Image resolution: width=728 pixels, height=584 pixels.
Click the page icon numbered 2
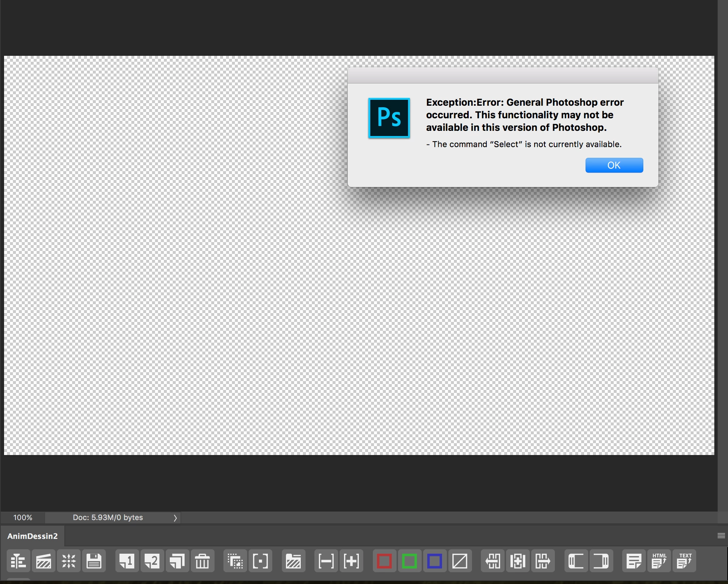152,561
